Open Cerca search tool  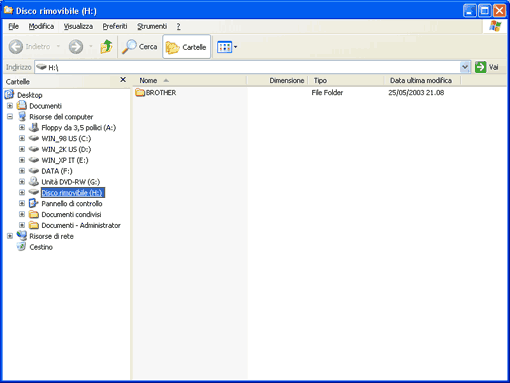tap(139, 47)
